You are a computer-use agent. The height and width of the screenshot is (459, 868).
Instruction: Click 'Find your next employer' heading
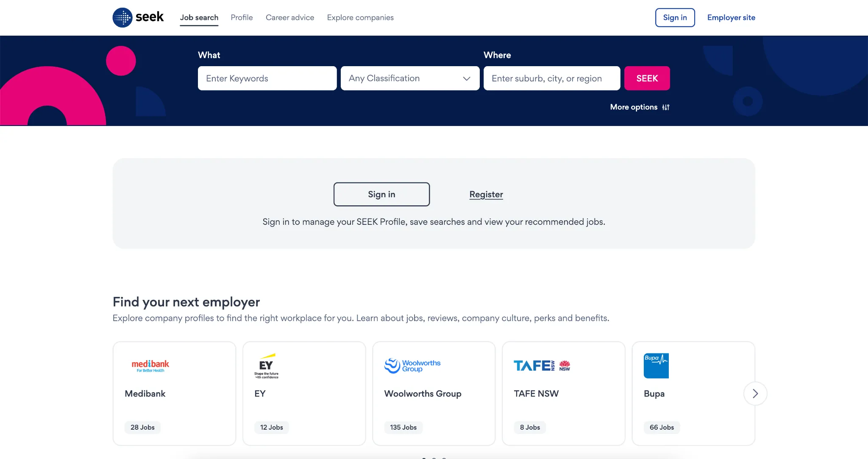pyautogui.click(x=186, y=302)
